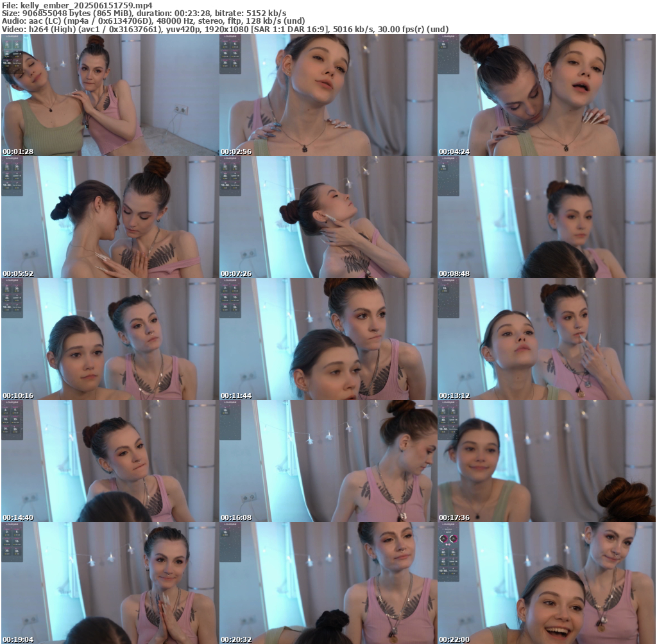
Task: Open the thumbnail at 00:05:52
Action: (110, 217)
